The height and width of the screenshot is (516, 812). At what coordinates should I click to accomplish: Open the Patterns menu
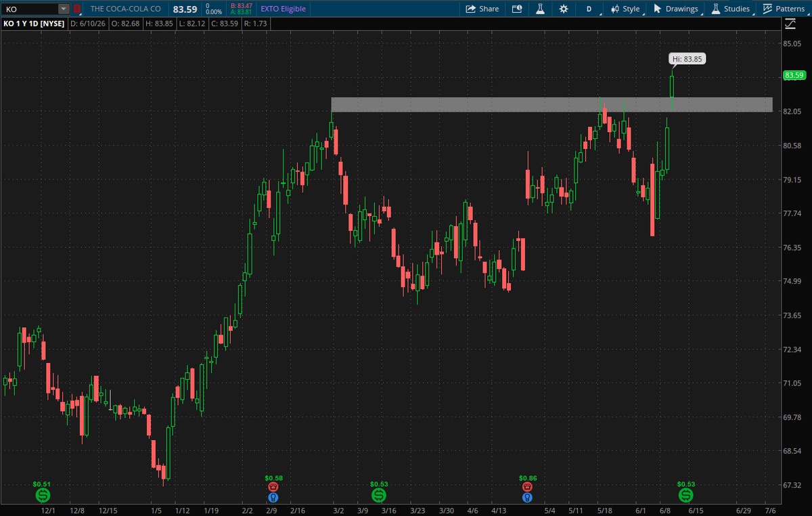(x=785, y=9)
